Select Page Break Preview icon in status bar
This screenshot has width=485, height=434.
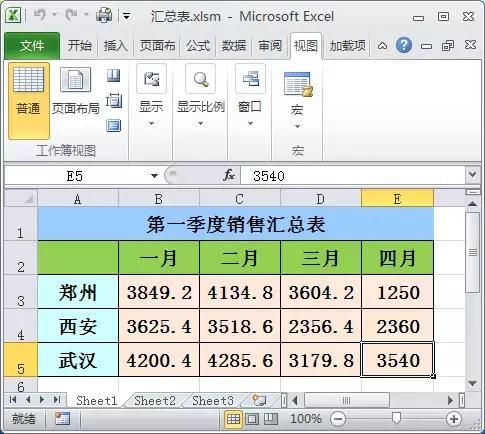click(271, 419)
